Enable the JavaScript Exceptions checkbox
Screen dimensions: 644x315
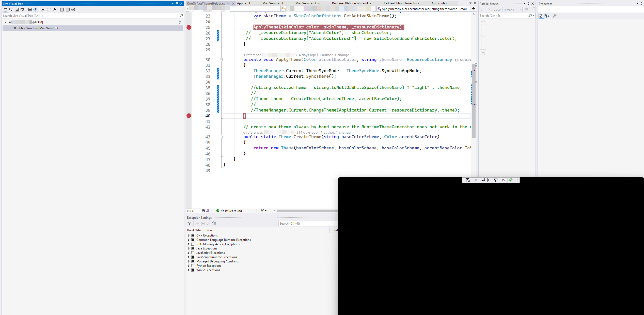(193, 253)
